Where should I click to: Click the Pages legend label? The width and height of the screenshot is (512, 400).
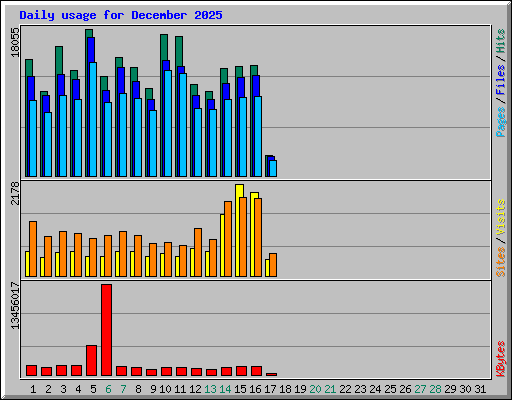(500, 122)
